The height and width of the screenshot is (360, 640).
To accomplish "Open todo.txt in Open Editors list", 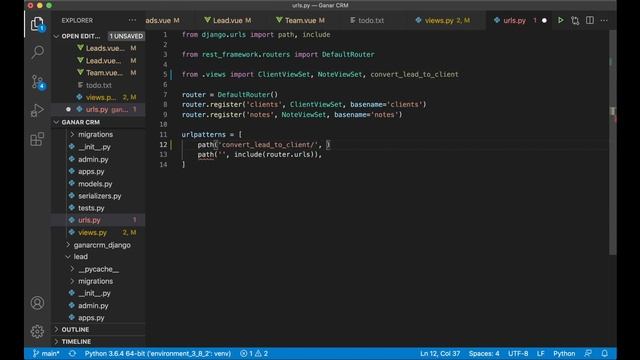I will (x=98, y=85).
